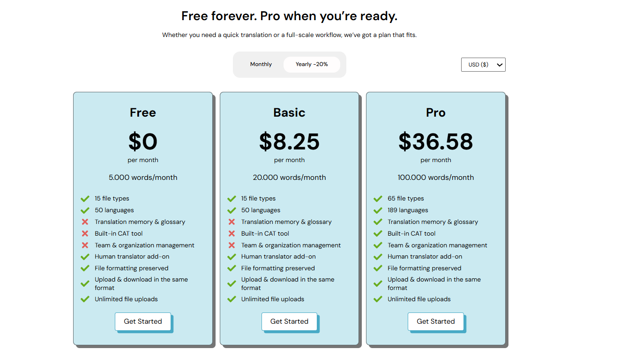The width and height of the screenshot is (635, 364).
Task: Select the "Yearly -20%" billing option
Action: [x=312, y=64]
